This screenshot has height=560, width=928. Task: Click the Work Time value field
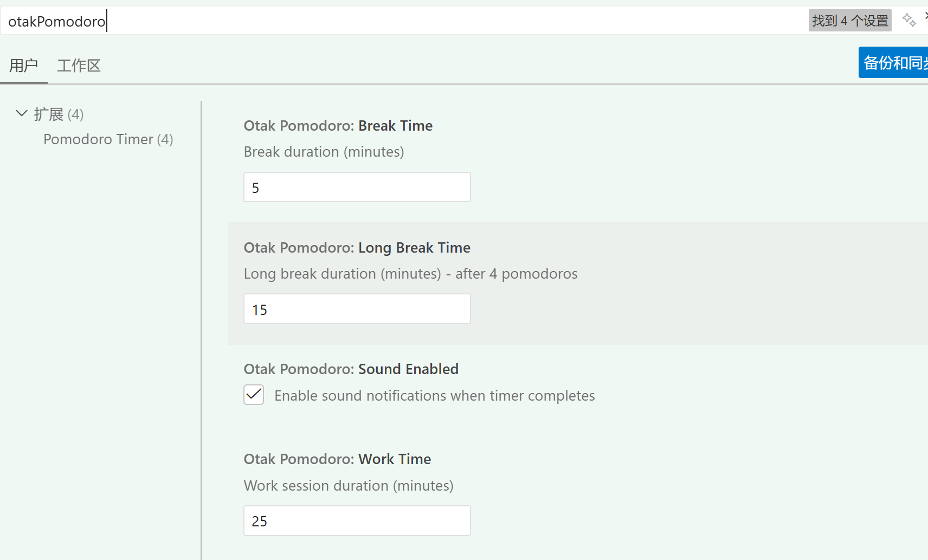click(x=357, y=521)
